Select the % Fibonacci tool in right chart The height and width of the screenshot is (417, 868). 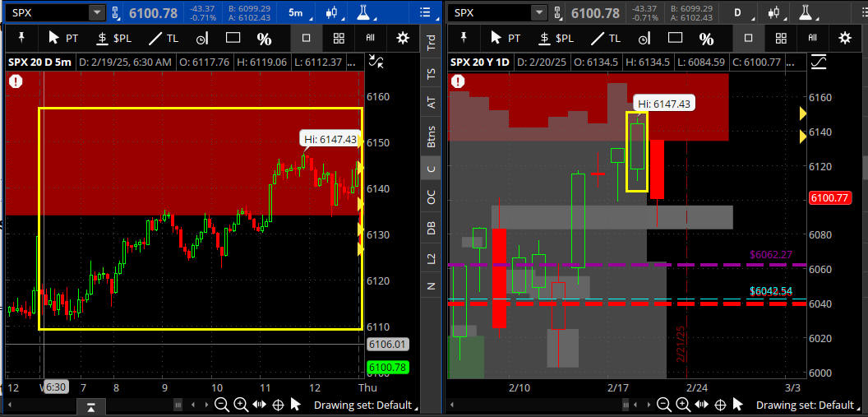pos(706,38)
